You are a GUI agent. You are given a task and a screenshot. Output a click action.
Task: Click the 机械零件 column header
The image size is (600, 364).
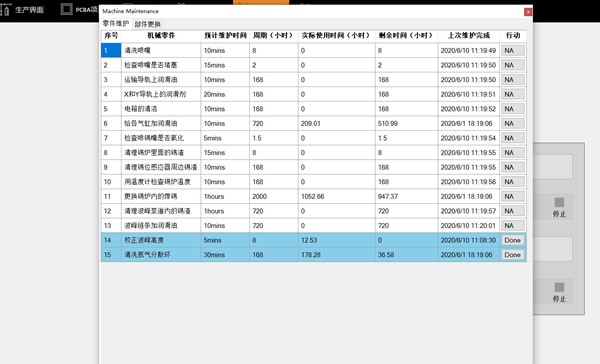161,36
